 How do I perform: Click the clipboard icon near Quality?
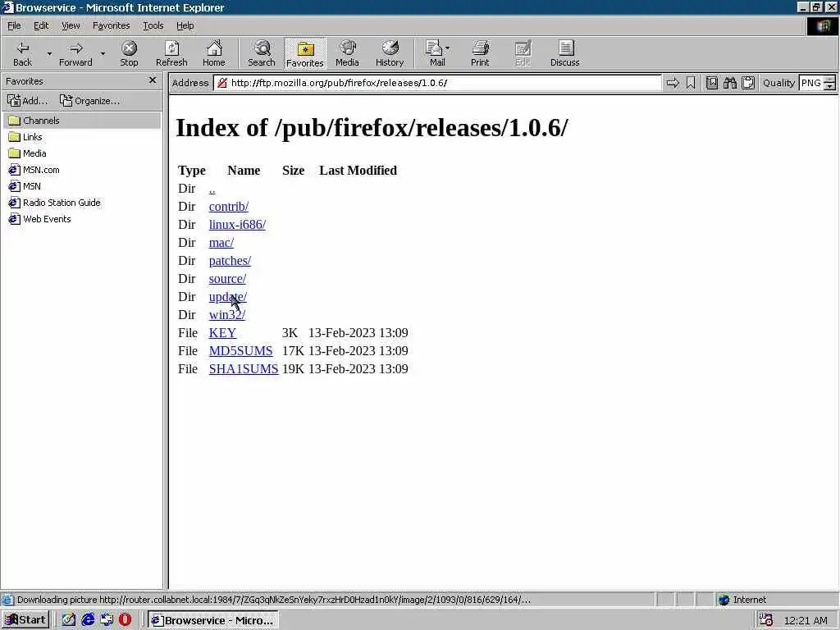(x=748, y=83)
